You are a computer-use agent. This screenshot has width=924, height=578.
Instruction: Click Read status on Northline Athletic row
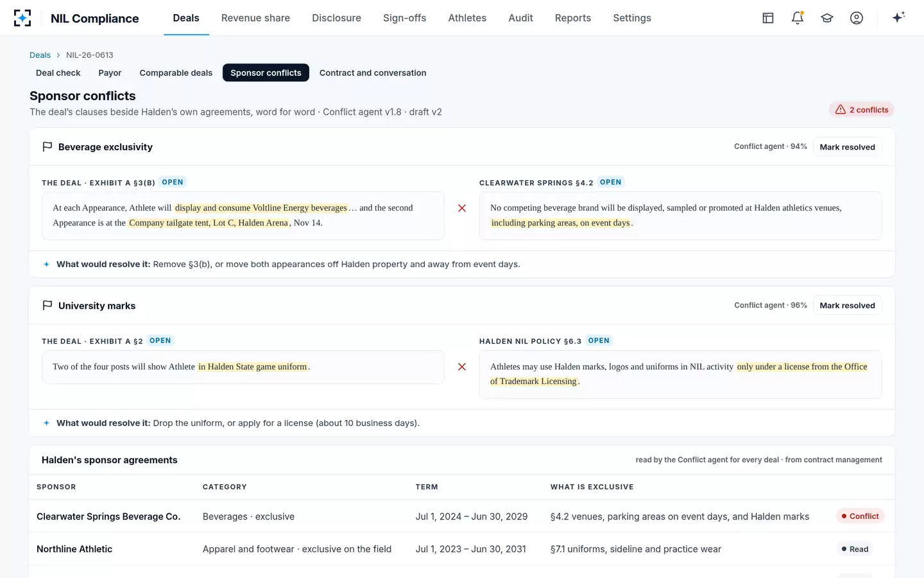(x=855, y=549)
